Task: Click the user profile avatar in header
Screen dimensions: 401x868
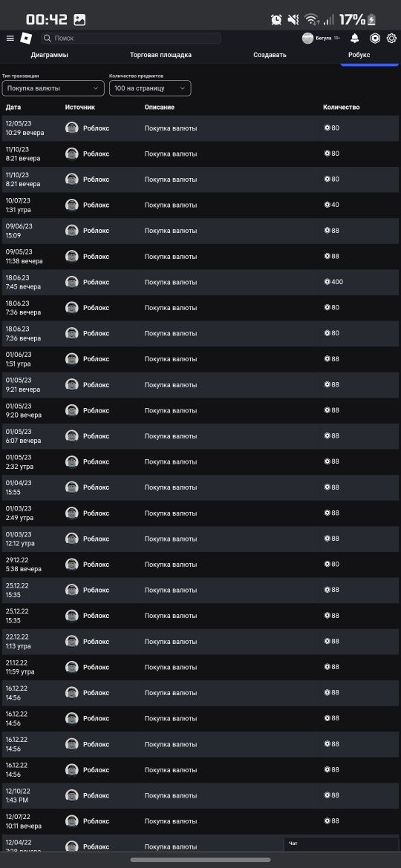Action: [307, 38]
